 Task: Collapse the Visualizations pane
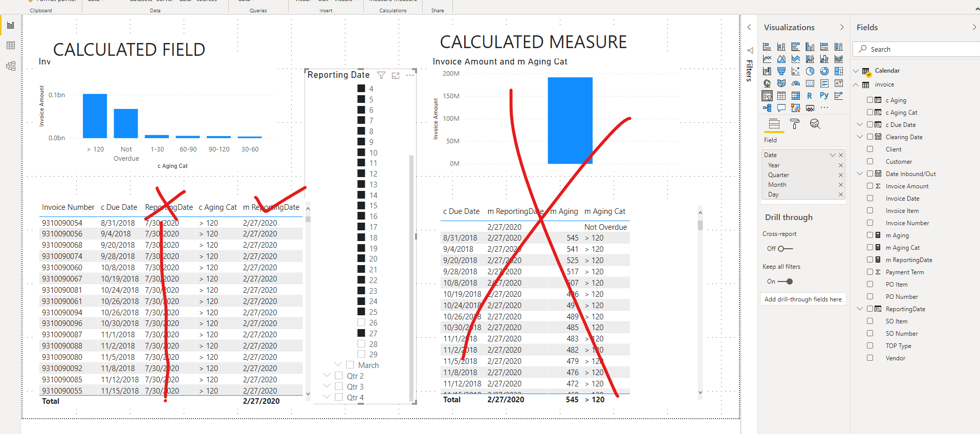(x=842, y=27)
